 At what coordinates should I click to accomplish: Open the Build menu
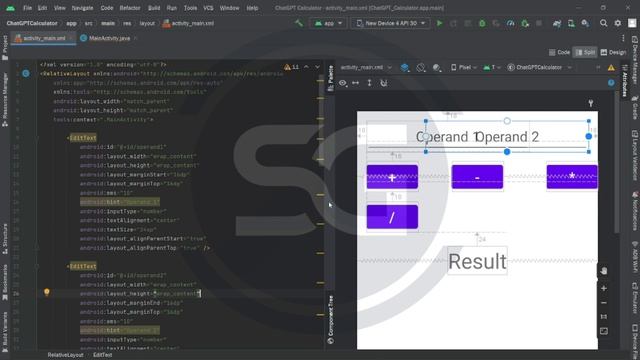pos(154,8)
